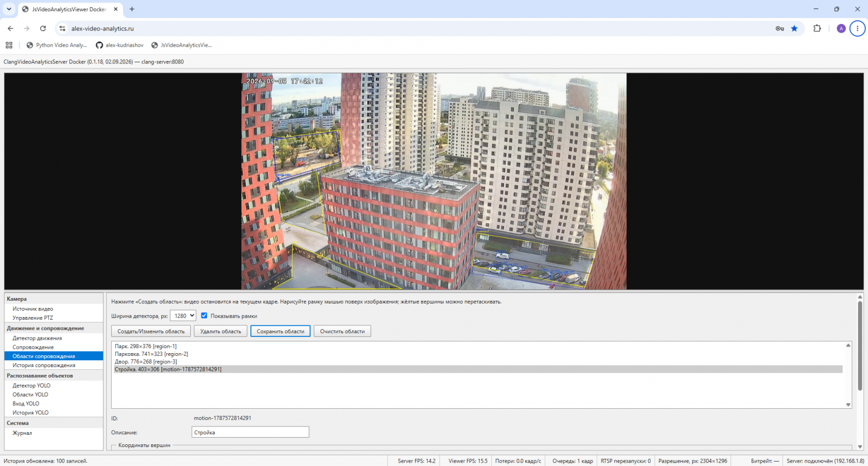Screen dimensions: 868x466
Task: Select the Стройка. 403×306 region row
Action: tap(478, 369)
